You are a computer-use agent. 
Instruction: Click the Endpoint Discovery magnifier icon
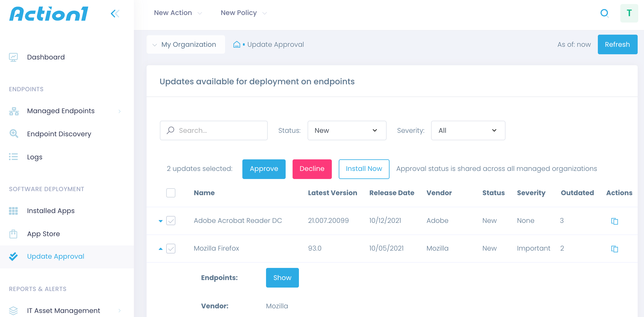click(x=13, y=134)
